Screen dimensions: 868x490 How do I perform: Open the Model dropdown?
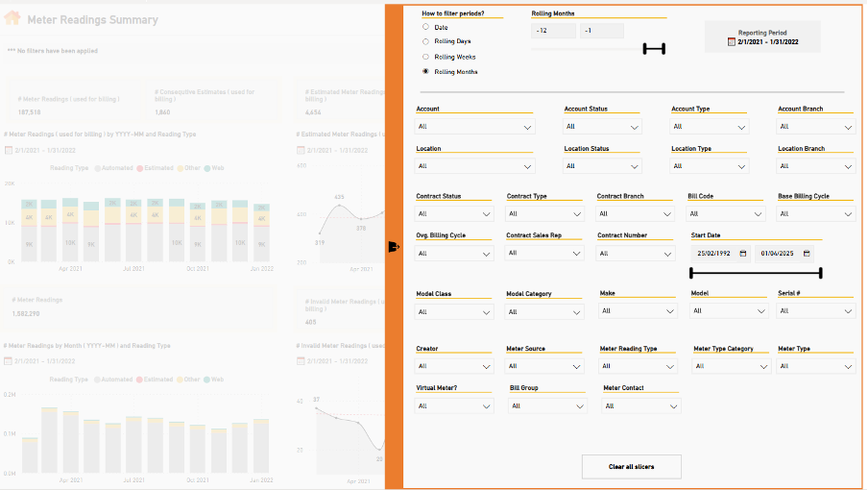729,311
